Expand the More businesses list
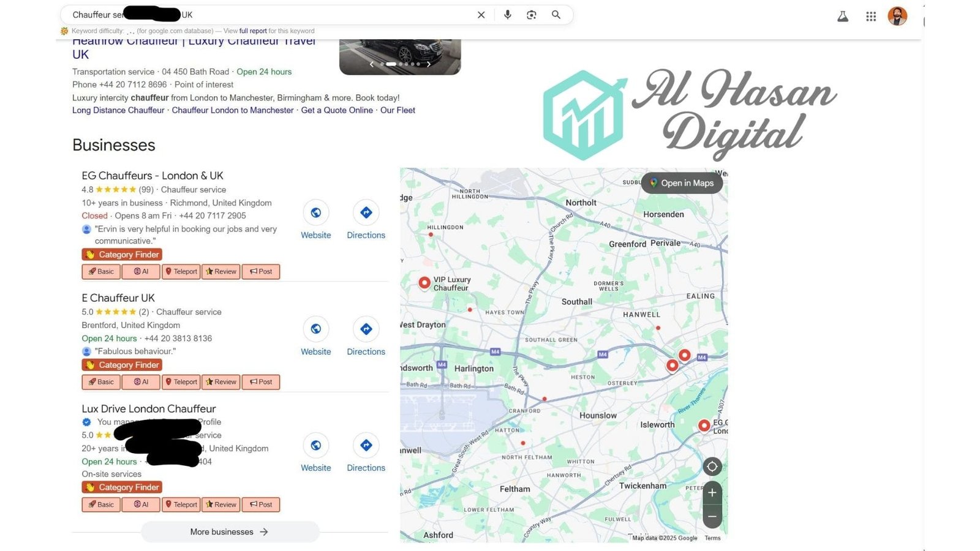This screenshot has width=980, height=551. 230,532
